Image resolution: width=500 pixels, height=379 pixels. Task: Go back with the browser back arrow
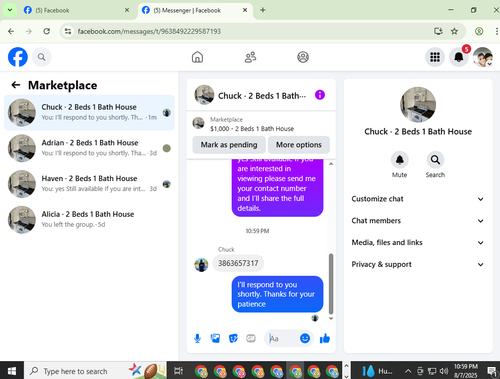coord(11,31)
